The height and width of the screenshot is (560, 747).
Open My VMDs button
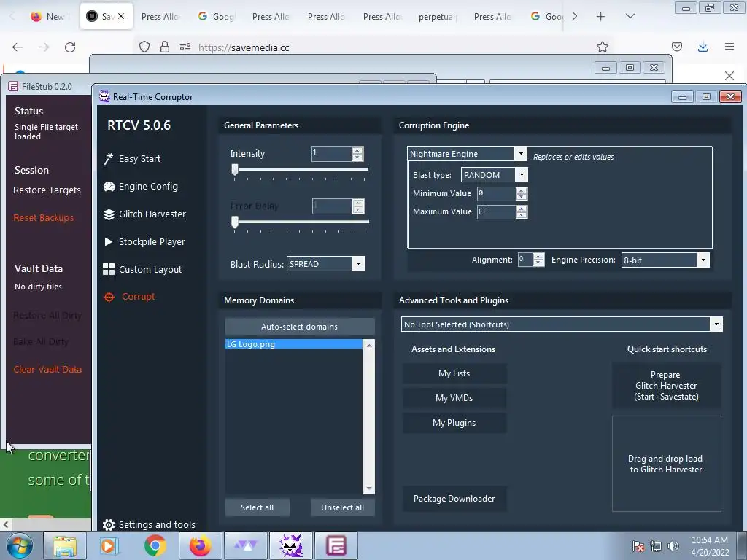454,398
